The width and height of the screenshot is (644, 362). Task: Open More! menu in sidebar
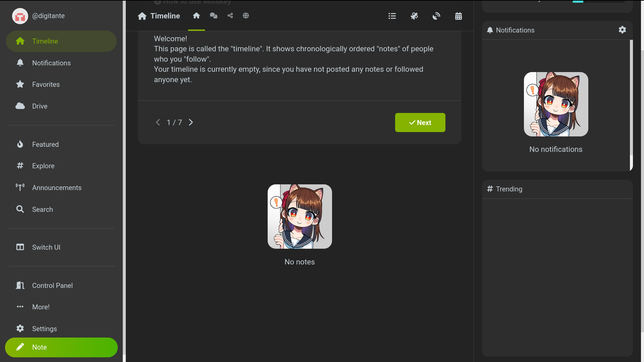[x=41, y=307]
